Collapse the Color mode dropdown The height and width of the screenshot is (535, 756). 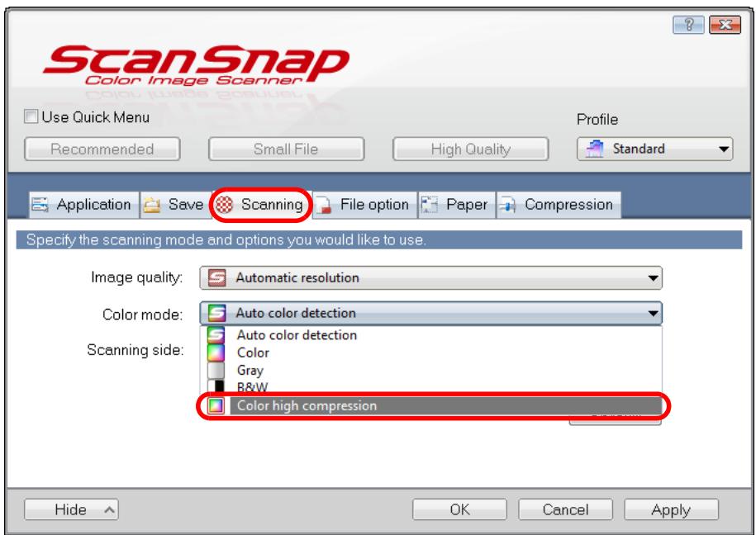431,313
